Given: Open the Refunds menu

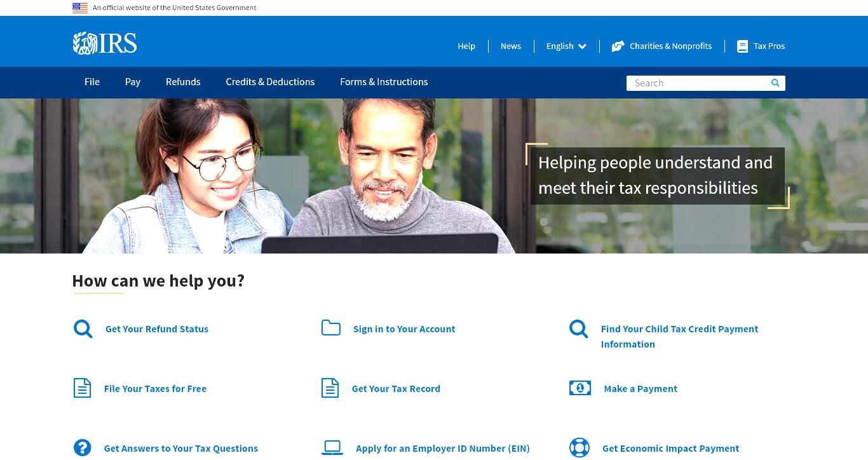Looking at the screenshot, I should coord(183,82).
